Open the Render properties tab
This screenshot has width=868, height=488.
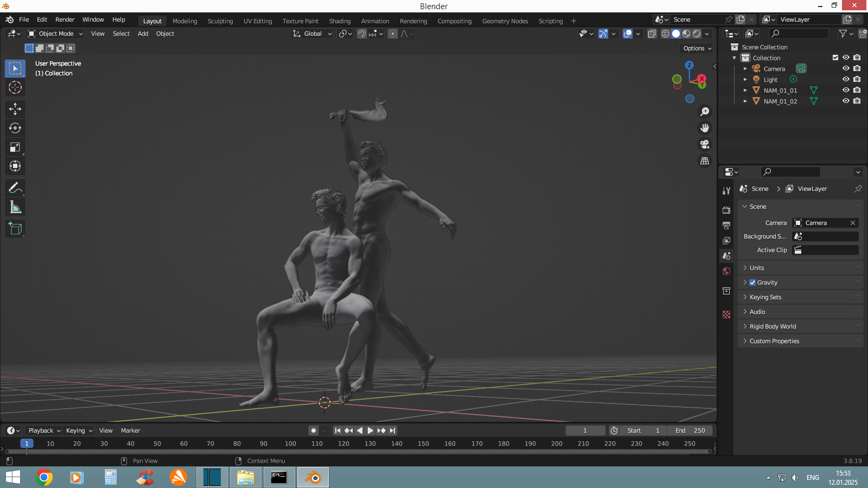pyautogui.click(x=726, y=210)
